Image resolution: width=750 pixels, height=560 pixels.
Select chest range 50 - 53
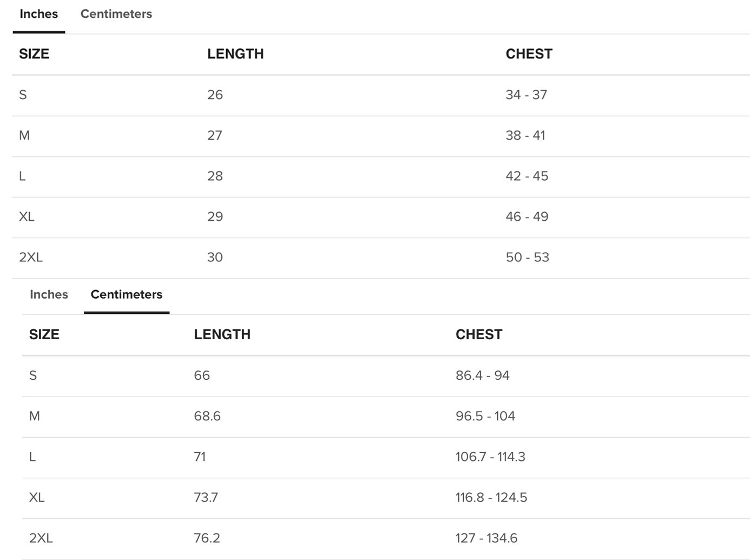(x=527, y=257)
